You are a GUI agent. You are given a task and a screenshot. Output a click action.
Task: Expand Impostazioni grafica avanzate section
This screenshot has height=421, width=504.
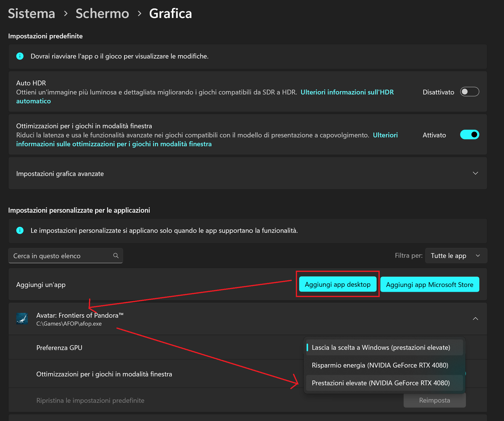click(248, 173)
